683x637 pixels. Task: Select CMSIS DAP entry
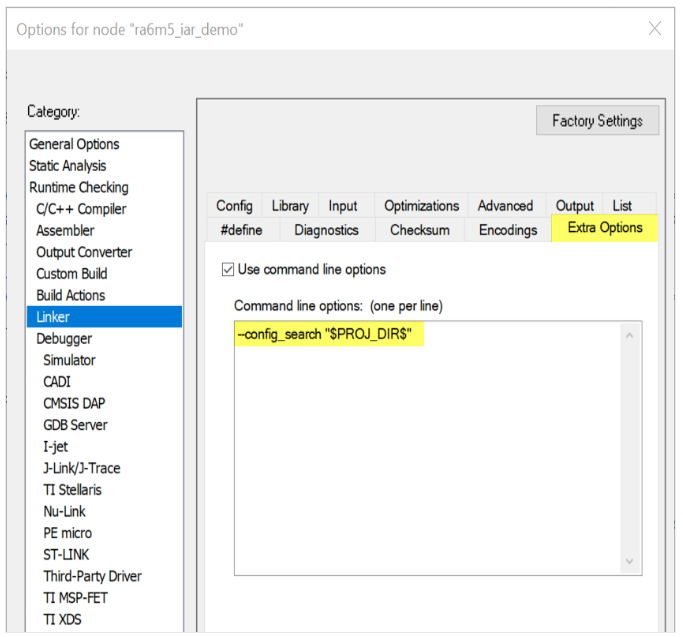pyautogui.click(x=74, y=403)
